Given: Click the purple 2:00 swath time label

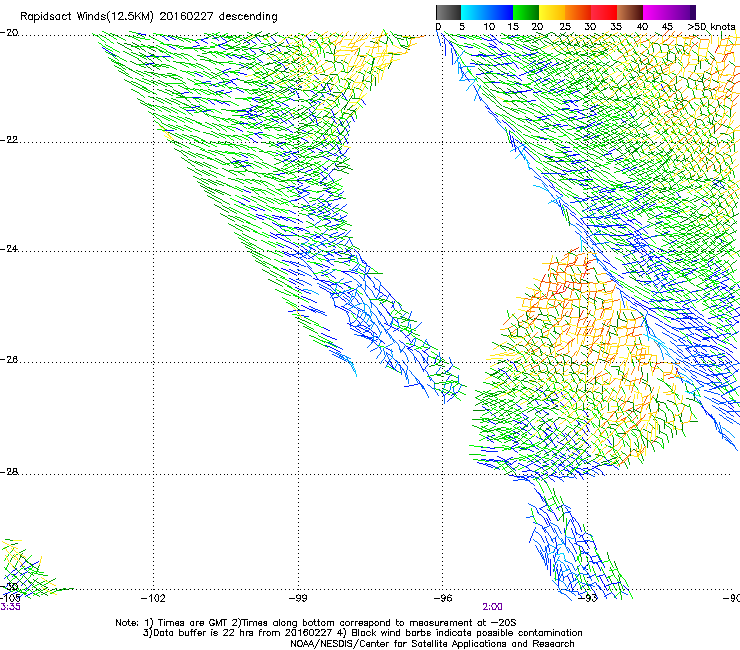Looking at the screenshot, I should (492, 607).
